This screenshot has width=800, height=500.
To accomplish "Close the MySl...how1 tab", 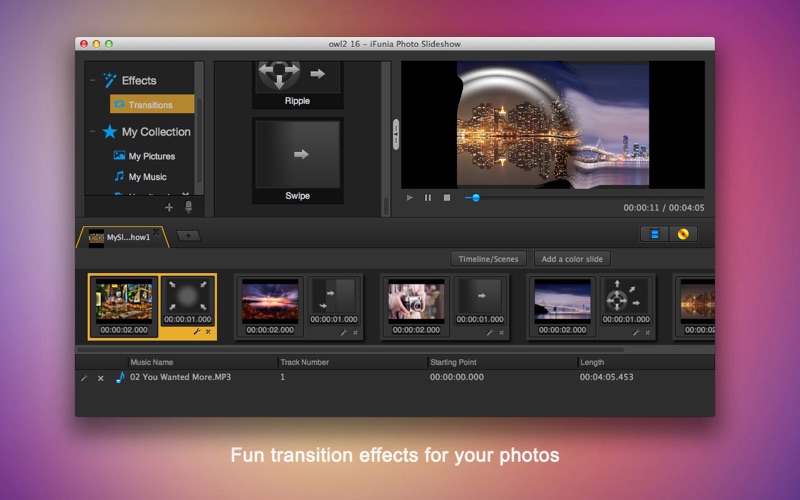I will coord(156,232).
